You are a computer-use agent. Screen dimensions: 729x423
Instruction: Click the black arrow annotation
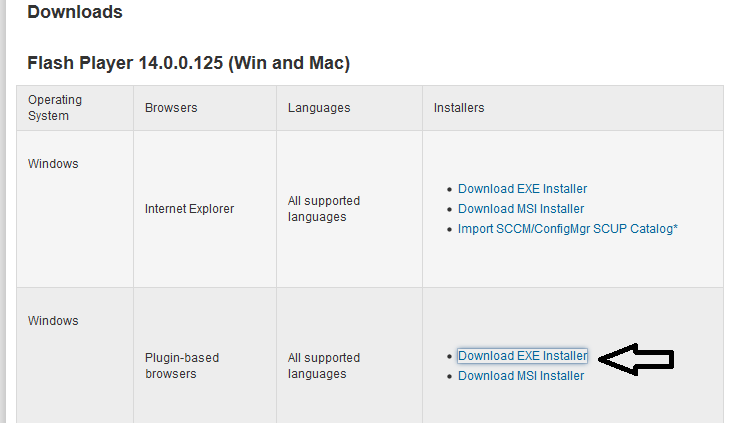tap(641, 360)
